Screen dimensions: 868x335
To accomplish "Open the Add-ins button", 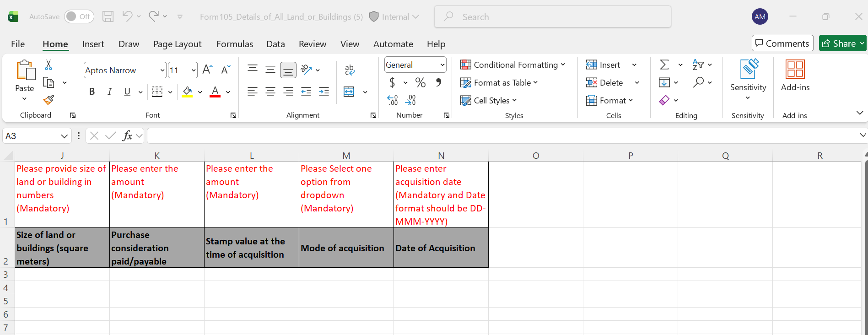I will pyautogui.click(x=795, y=76).
